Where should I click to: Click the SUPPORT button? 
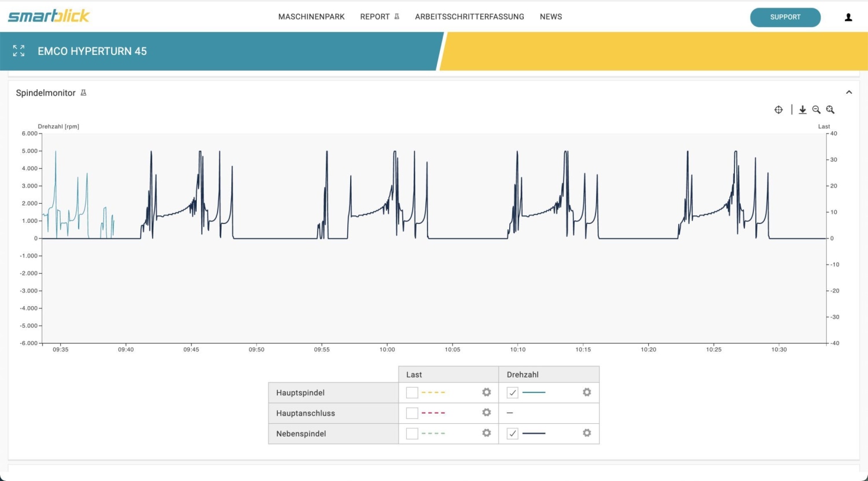point(785,17)
